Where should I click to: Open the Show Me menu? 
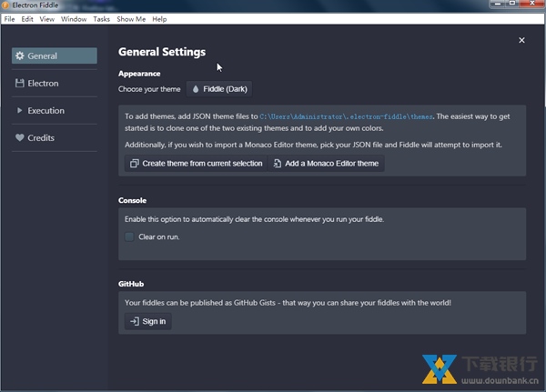[x=131, y=19]
